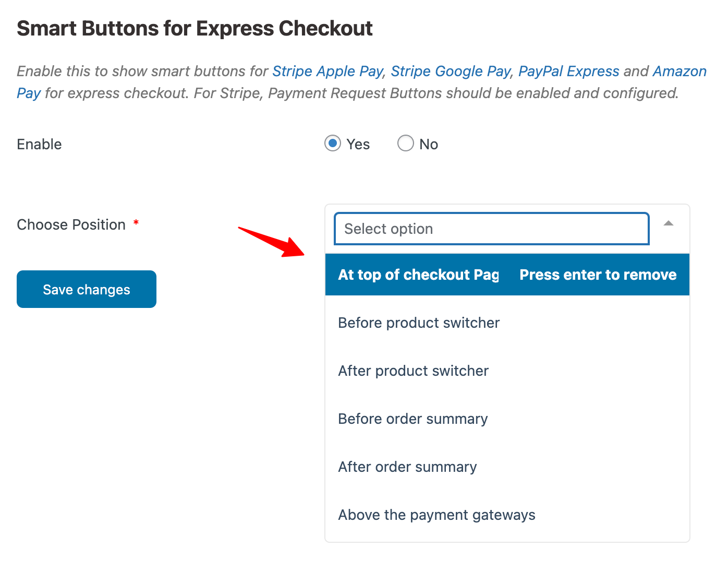The width and height of the screenshot is (728, 571).
Task: Remove the 'At top of checkout Page' selection
Action: tap(598, 275)
